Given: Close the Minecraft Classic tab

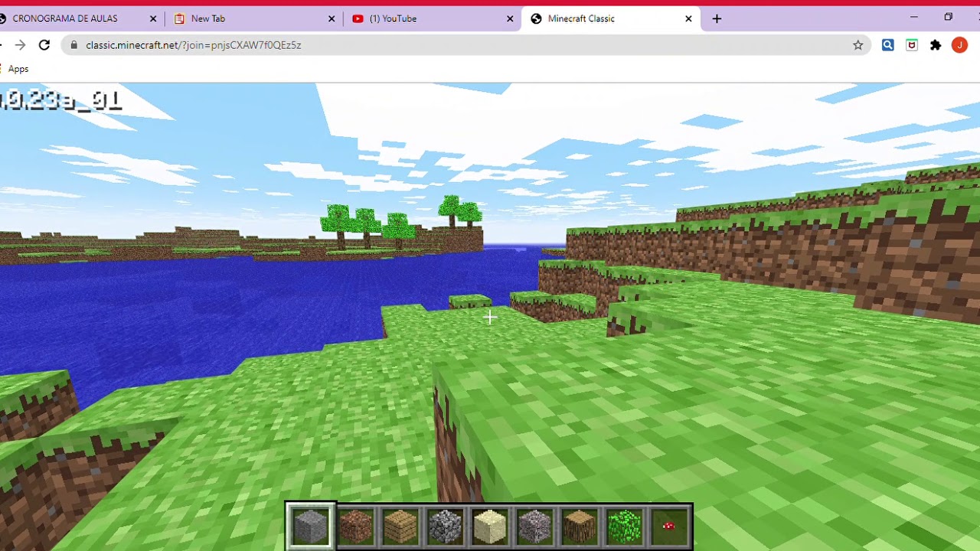Looking at the screenshot, I should (x=688, y=18).
